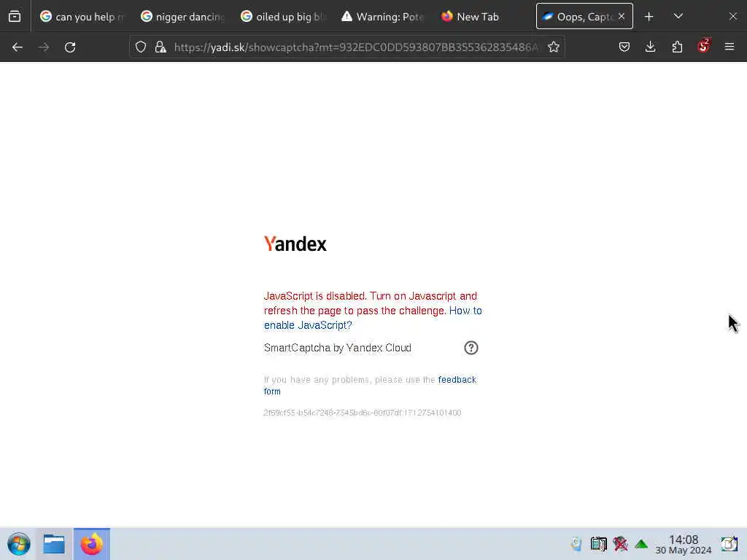Click show desktop icon at taskbar end

[x=729, y=544]
